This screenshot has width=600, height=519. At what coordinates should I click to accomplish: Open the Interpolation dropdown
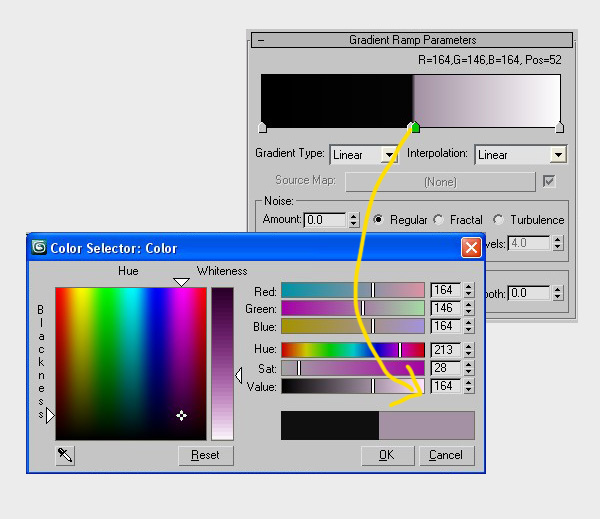pos(558,155)
